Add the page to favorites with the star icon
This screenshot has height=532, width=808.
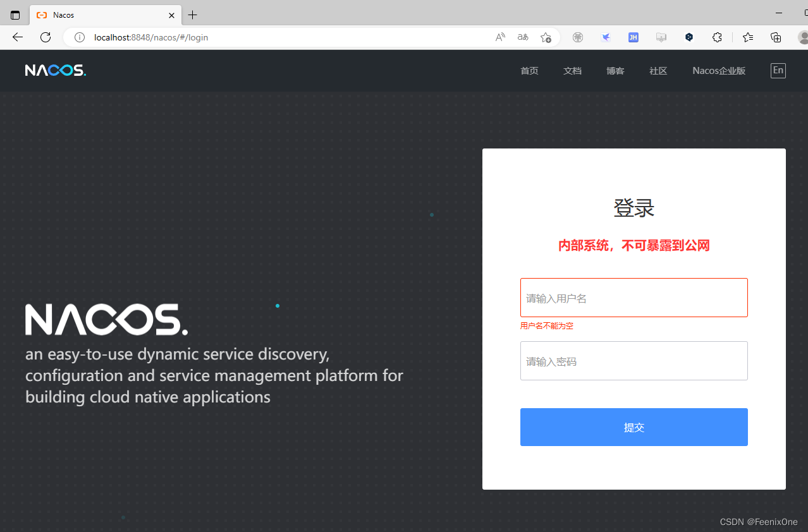[546, 37]
